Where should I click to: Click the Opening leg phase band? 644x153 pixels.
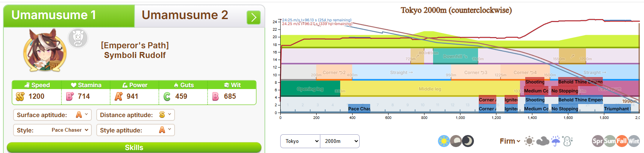tap(310, 89)
